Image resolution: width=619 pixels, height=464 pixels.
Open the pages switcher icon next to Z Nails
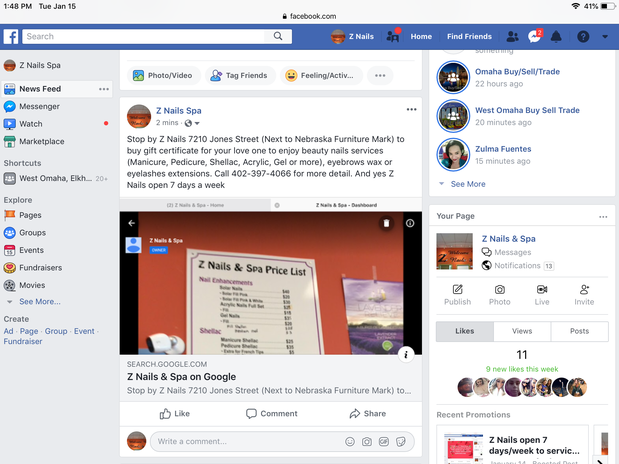point(393,37)
